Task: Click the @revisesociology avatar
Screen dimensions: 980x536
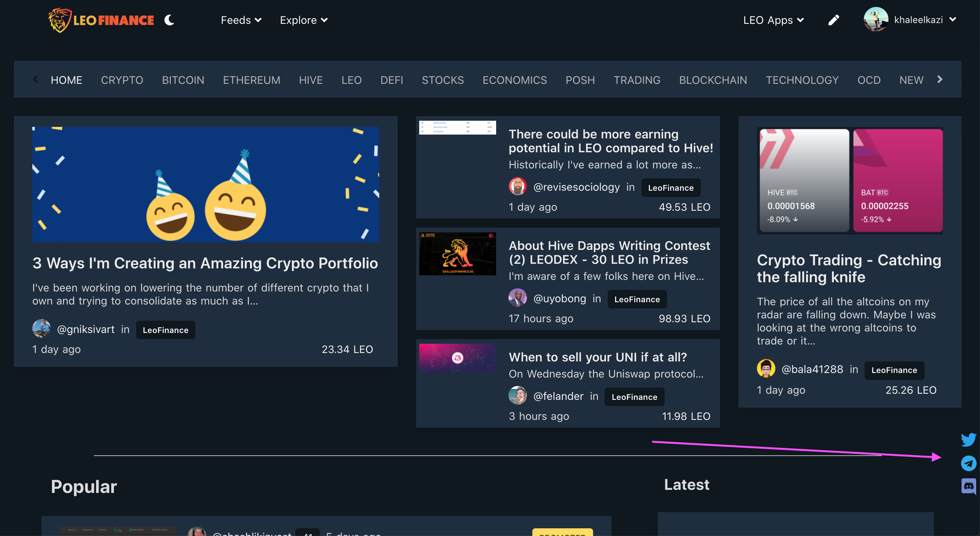Action: [x=518, y=186]
